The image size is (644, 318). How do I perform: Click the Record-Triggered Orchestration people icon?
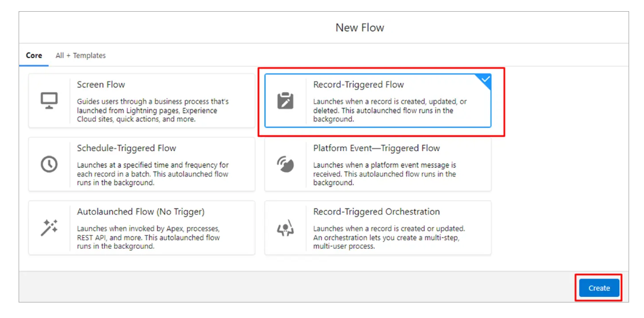[x=285, y=228]
